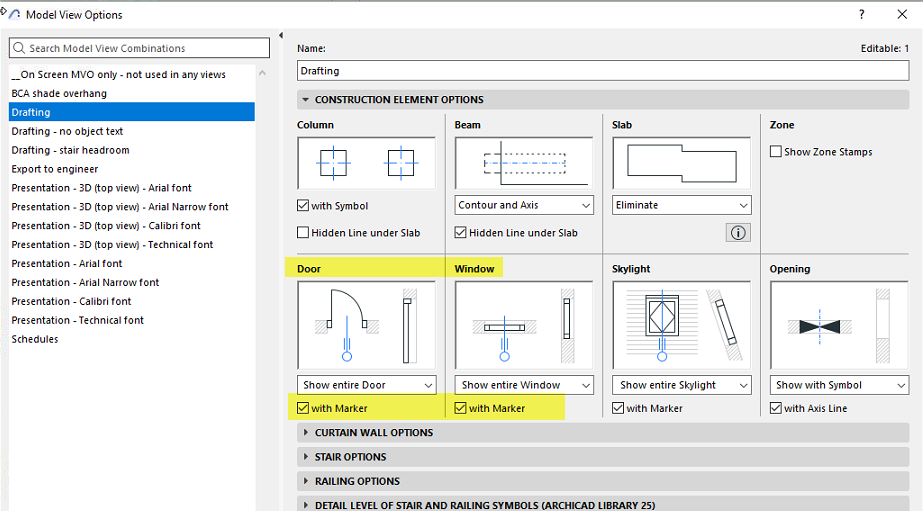The height and width of the screenshot is (511, 923).
Task: Click the Skylight symbol preview image
Action: click(682, 326)
